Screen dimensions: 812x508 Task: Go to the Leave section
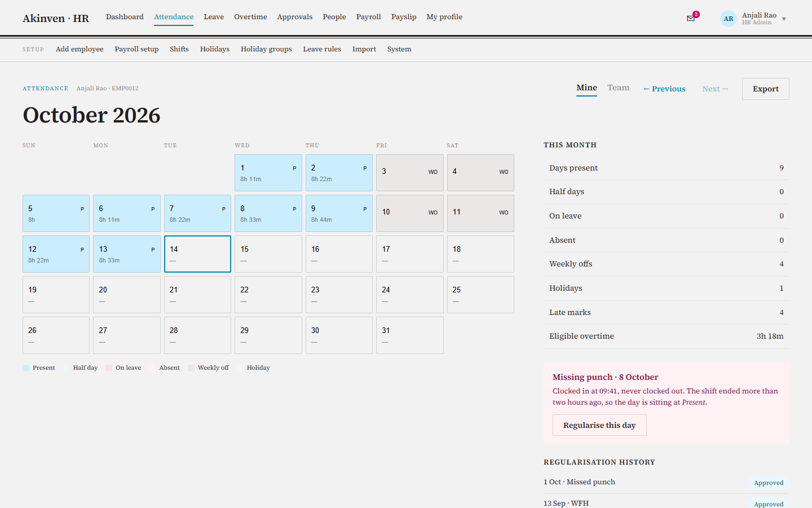point(214,17)
